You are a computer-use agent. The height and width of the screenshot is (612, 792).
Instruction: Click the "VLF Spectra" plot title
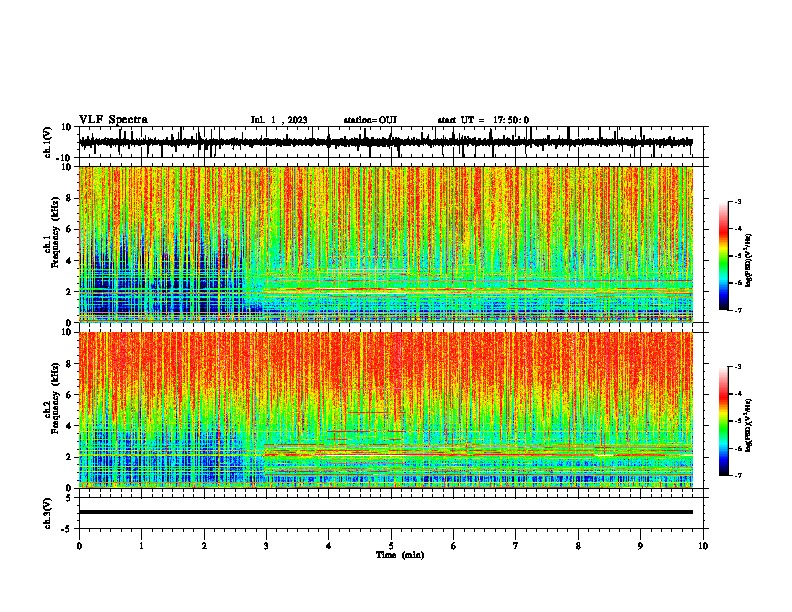point(113,120)
